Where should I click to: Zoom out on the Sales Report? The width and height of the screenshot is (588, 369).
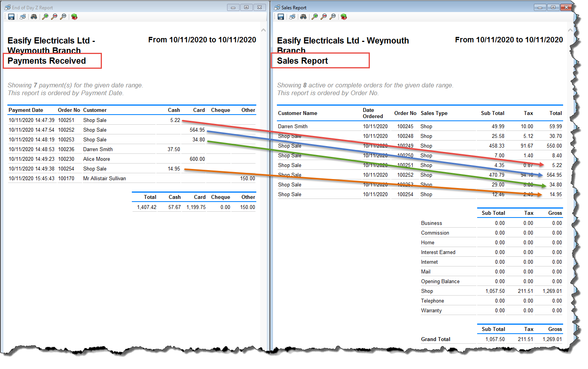(x=324, y=17)
